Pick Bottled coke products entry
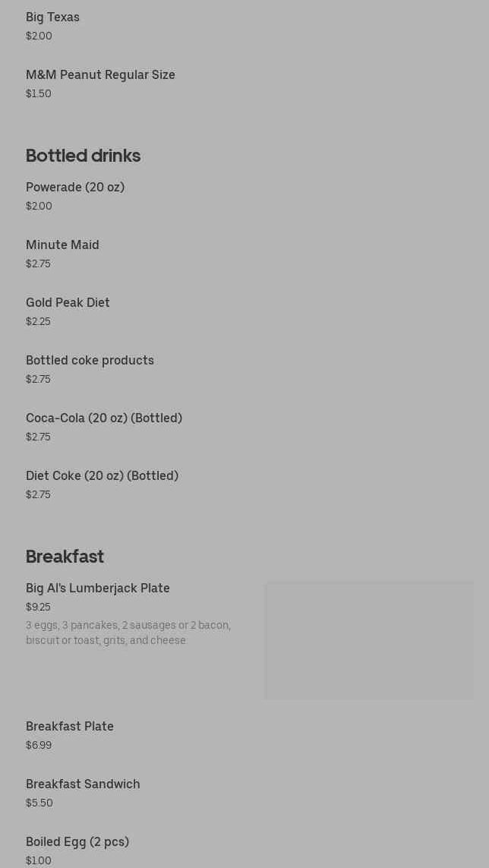 tap(90, 361)
